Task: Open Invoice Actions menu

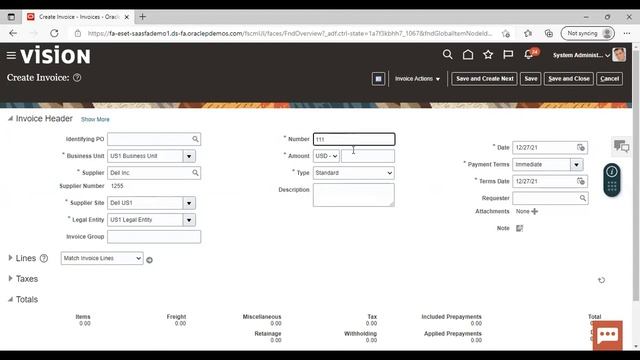Action: pos(417,79)
